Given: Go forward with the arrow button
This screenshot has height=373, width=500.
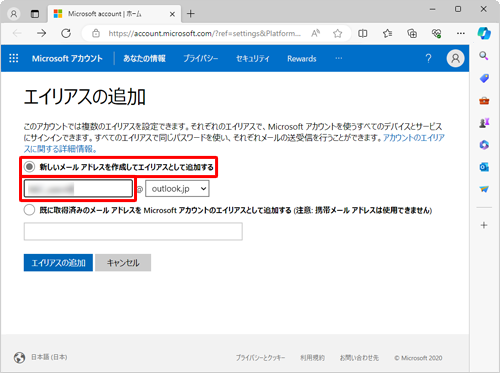Looking at the screenshot, I should tap(41, 33).
